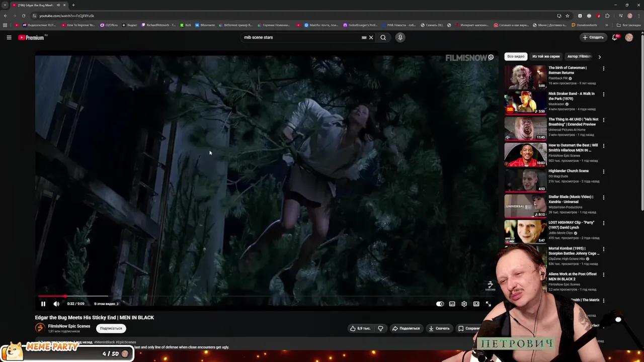This screenshot has width=644, height=362.
Task: Toggle subtitles on the player
Action: tap(452, 304)
